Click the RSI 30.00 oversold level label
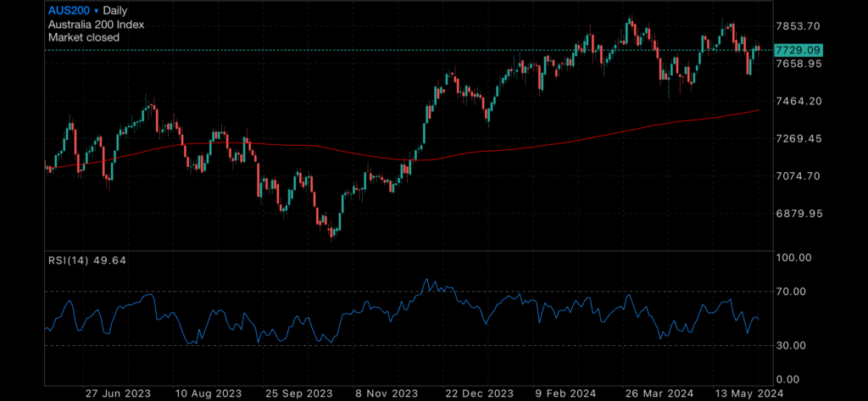 point(791,346)
